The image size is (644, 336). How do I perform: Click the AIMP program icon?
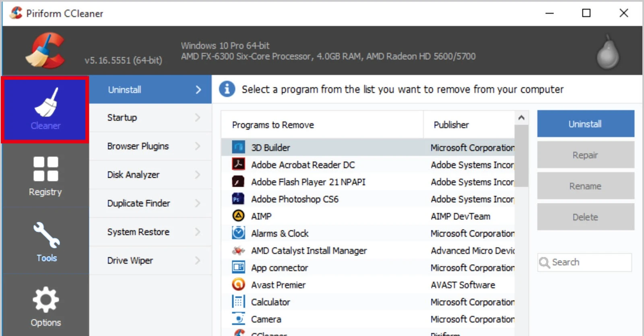point(238,216)
